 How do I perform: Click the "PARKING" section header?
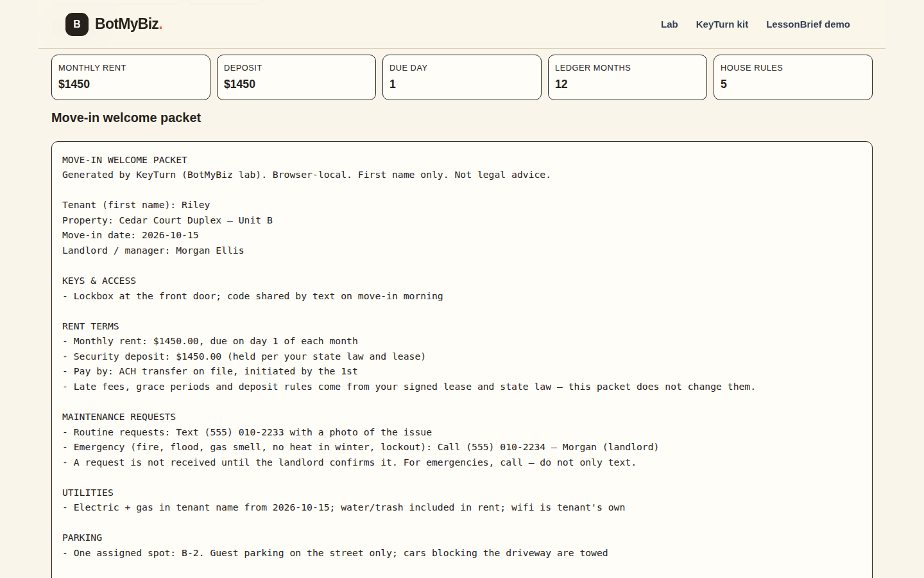click(82, 538)
